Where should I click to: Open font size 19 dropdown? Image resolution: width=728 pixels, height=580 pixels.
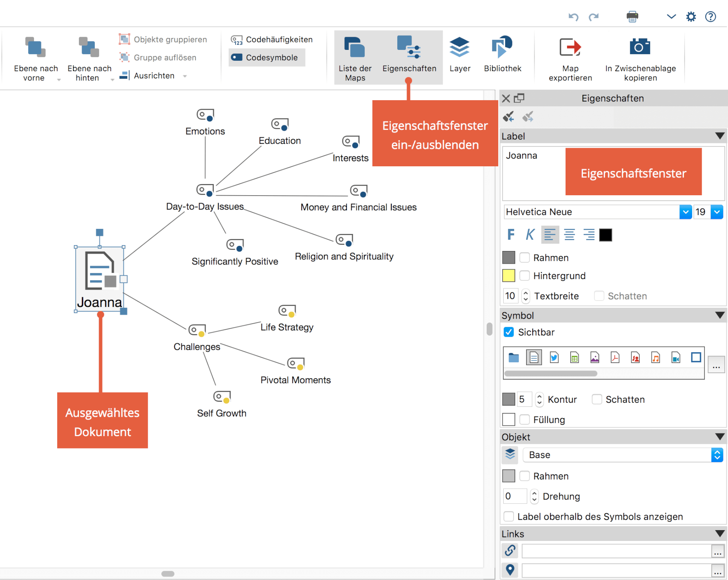pyautogui.click(x=717, y=212)
